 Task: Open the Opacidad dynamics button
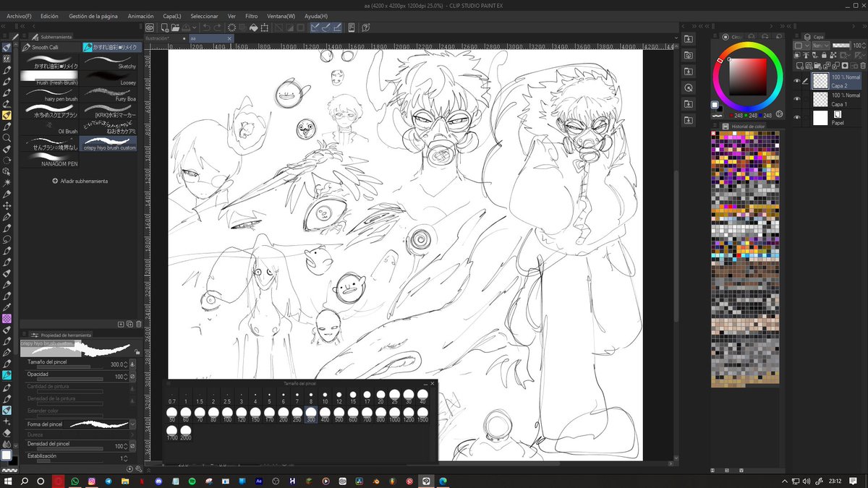point(132,377)
